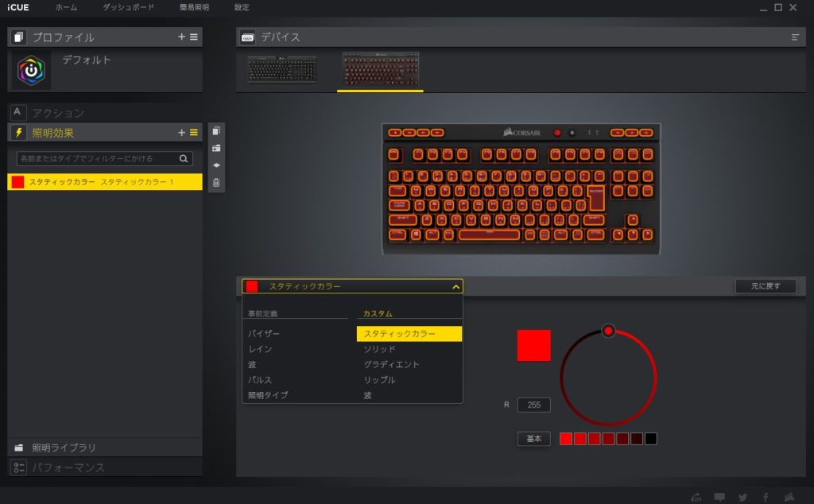Image resolution: width=814 pixels, height=504 pixels.
Task: Click the spacebar on keyboard preview
Action: pos(489,235)
